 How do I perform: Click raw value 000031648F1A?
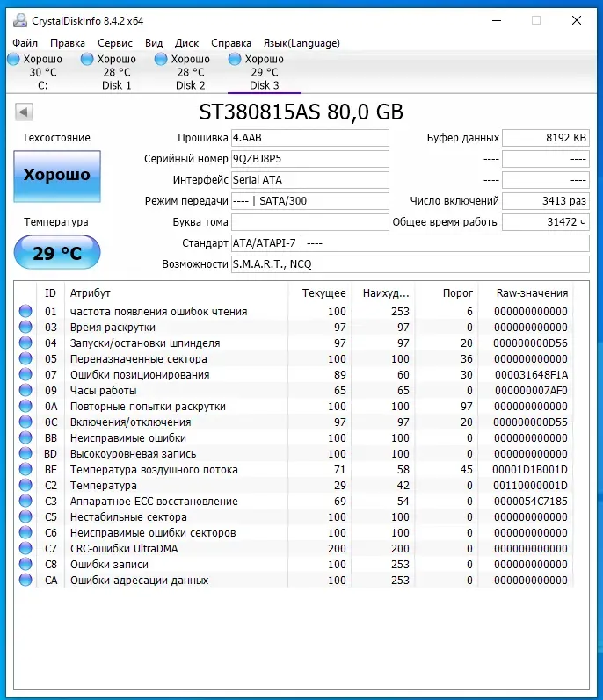[531, 374]
